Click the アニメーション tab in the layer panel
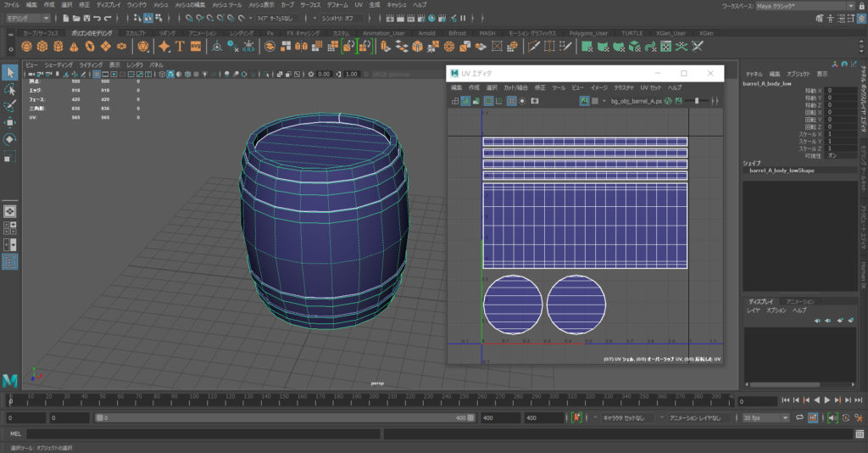This screenshot has height=453, width=868. pos(800,301)
